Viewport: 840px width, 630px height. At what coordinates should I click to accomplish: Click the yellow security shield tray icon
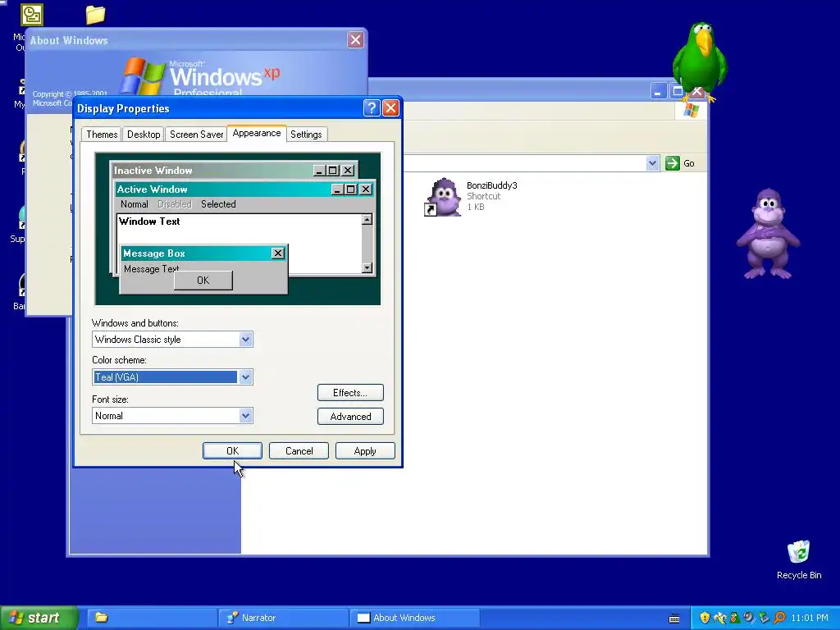pyautogui.click(x=705, y=618)
